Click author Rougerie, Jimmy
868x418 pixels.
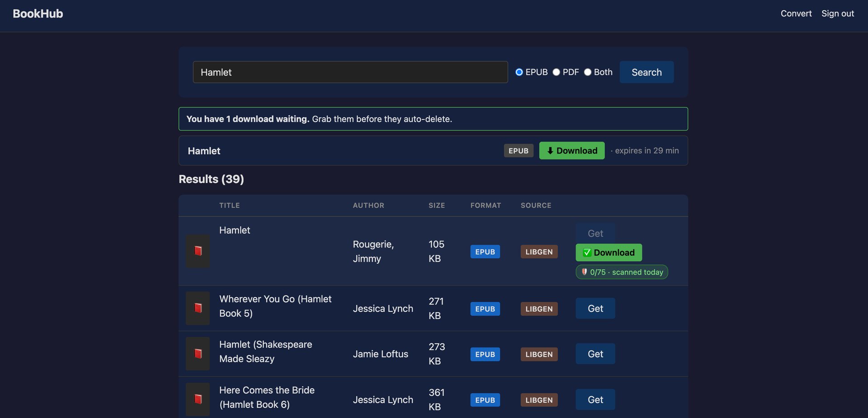(x=373, y=251)
